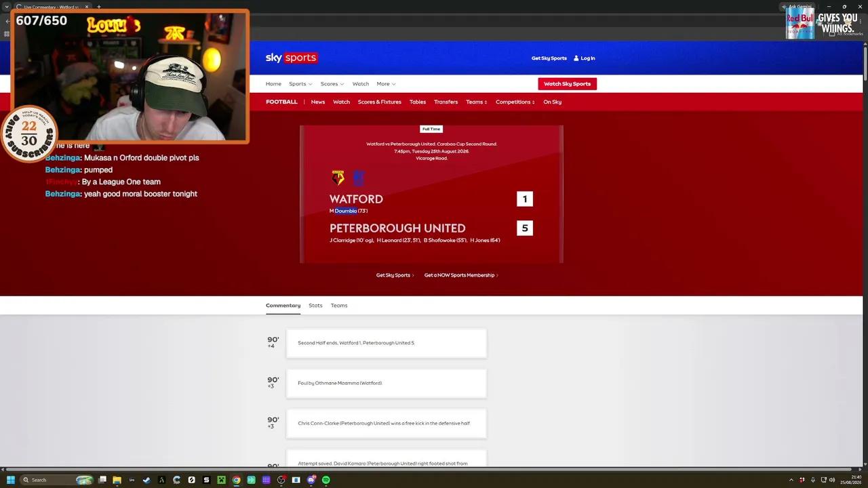Open the Windows Start menu
The image size is (868, 488).
pos(10,480)
